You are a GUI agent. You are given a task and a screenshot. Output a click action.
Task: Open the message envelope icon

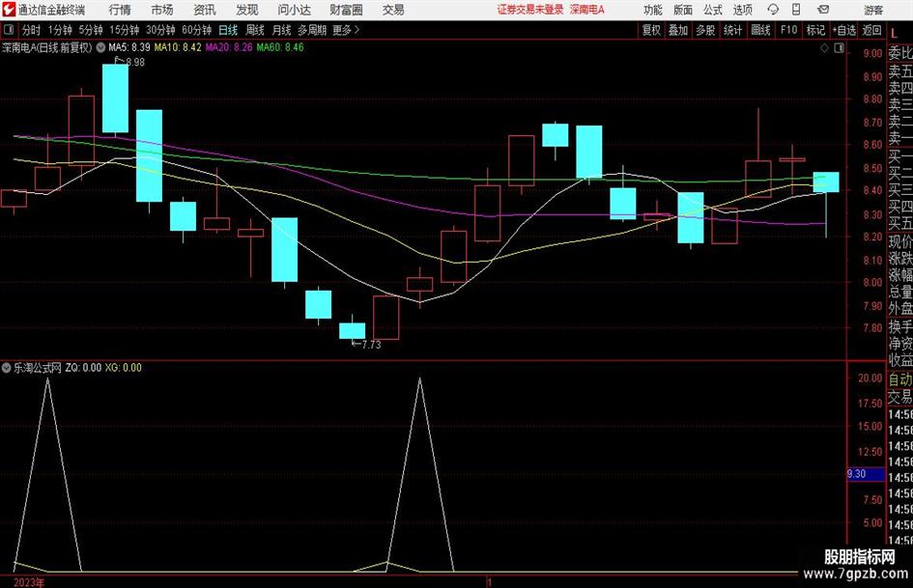coord(823,10)
